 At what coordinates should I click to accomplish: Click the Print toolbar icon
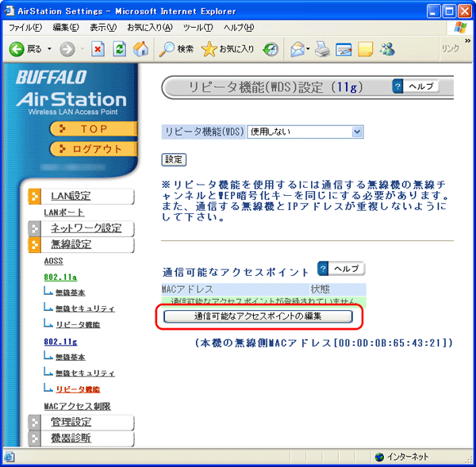322,49
